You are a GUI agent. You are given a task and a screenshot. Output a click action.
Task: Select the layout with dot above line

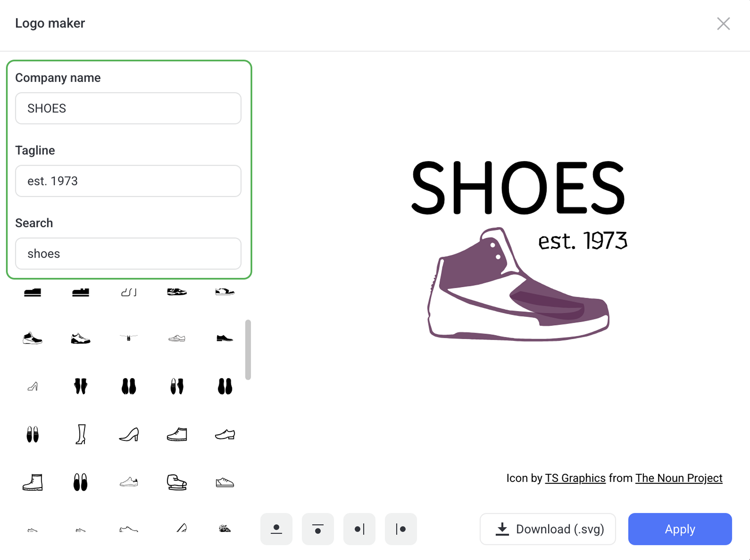[x=276, y=529]
